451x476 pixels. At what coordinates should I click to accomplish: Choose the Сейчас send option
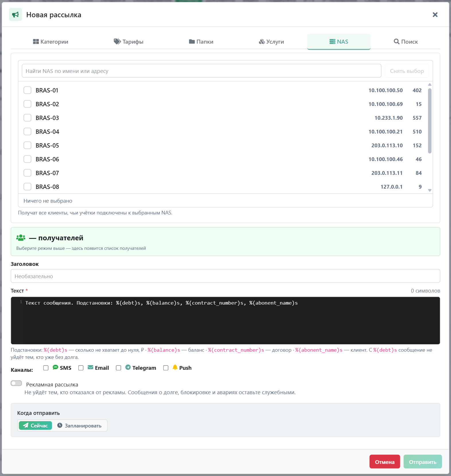pos(36,425)
